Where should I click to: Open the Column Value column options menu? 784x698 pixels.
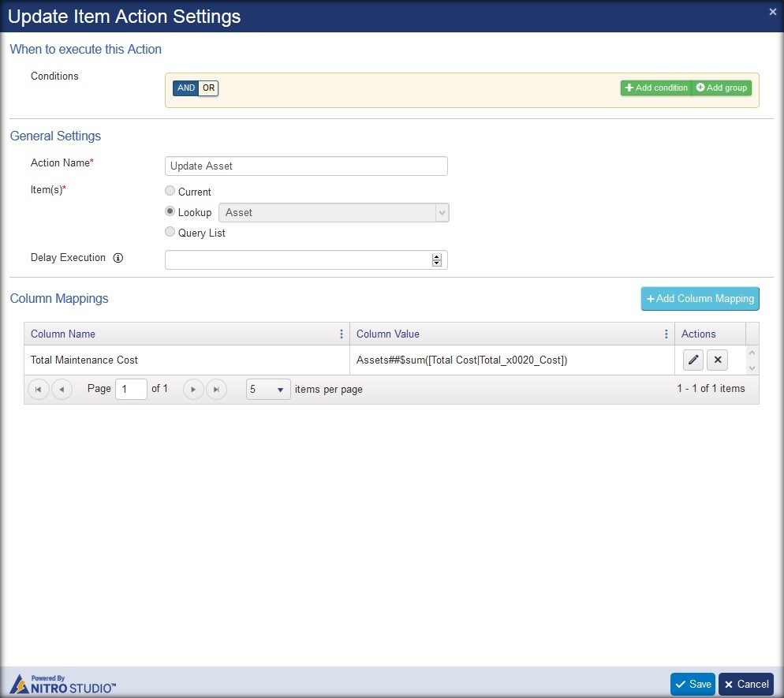click(666, 334)
